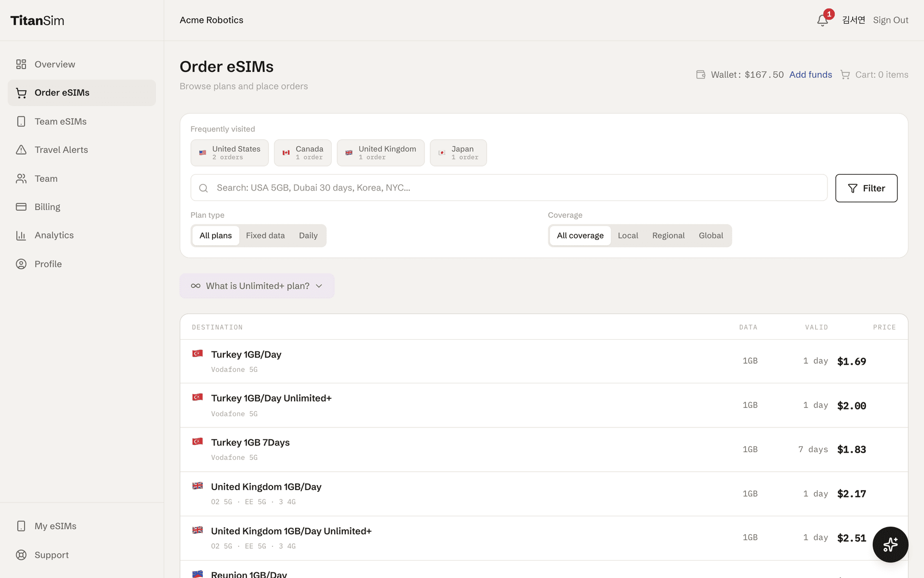The image size is (924, 578).
Task: Click the PRICE column header
Action: [884, 327]
